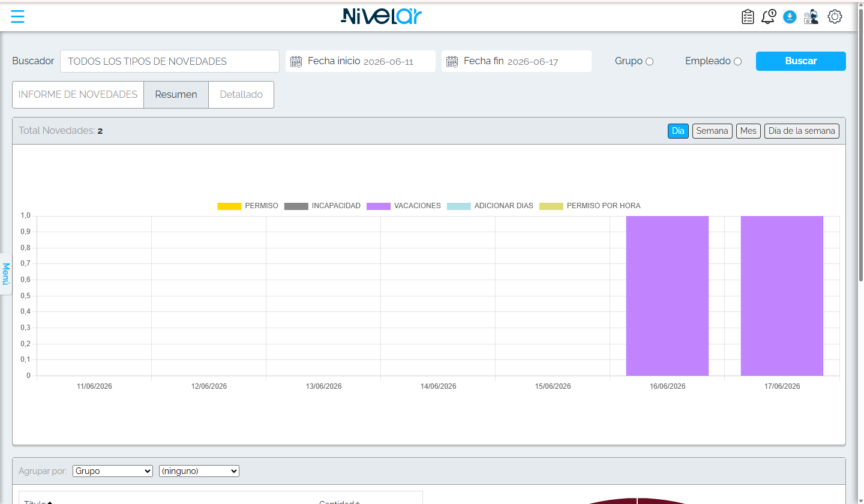The height and width of the screenshot is (504, 864).
Task: Open the clipboard checklist icon
Action: (748, 17)
